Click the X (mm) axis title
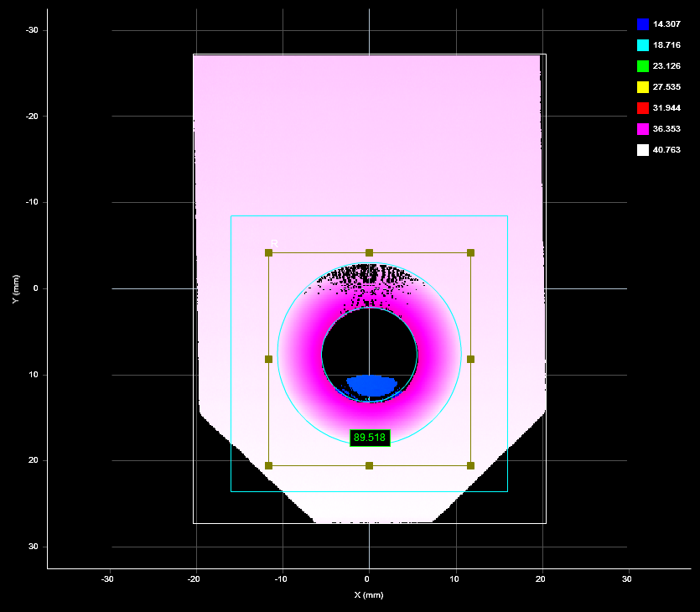 pyautogui.click(x=369, y=594)
